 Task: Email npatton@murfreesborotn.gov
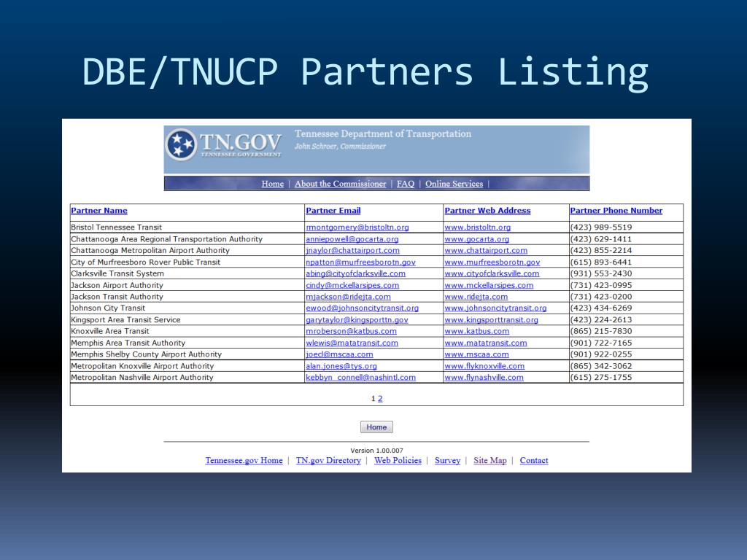pos(360,262)
